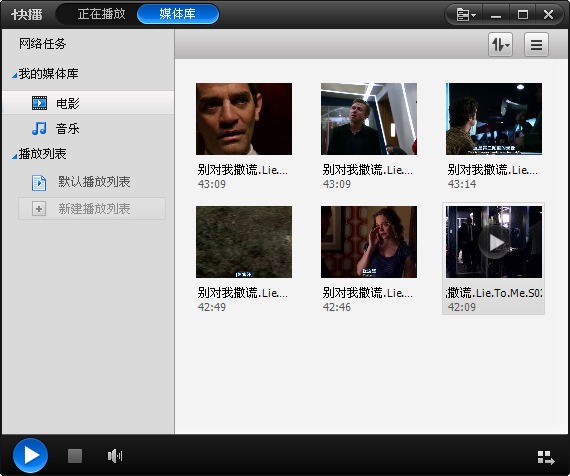Switch to list view mode
Image resolution: width=570 pixels, height=476 pixels.
click(x=536, y=45)
